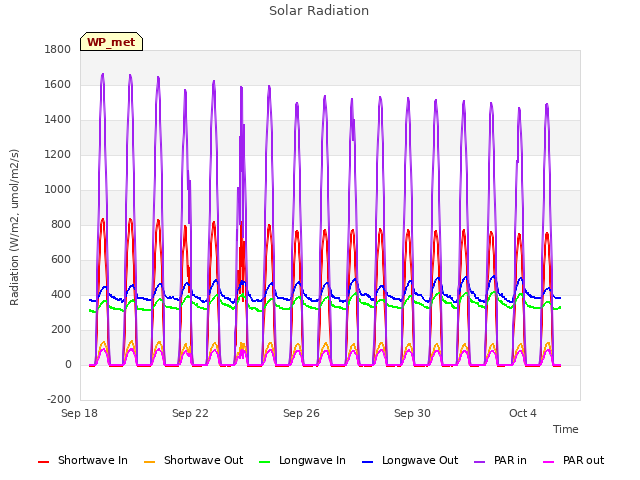Click the 200 y-axis tick label

coord(61,330)
